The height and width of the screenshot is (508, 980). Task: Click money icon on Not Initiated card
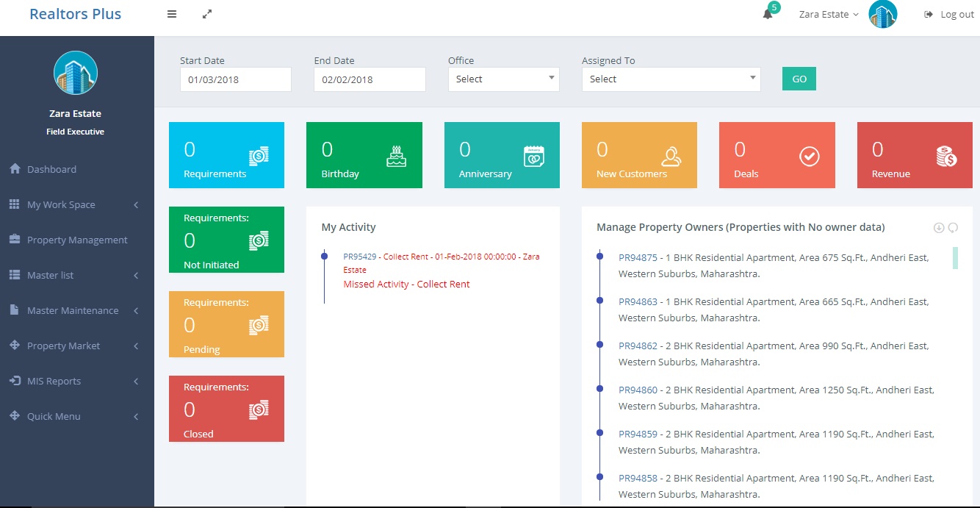tap(259, 240)
